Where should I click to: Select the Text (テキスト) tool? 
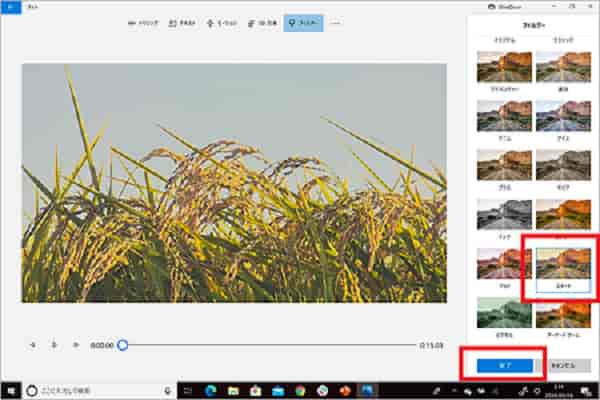click(x=183, y=22)
